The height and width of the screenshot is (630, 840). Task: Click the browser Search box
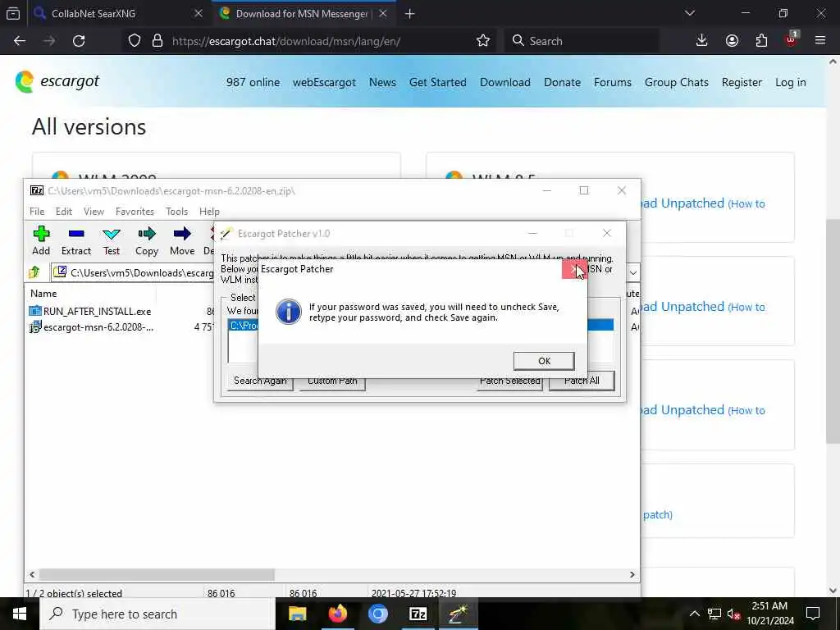[582, 41]
